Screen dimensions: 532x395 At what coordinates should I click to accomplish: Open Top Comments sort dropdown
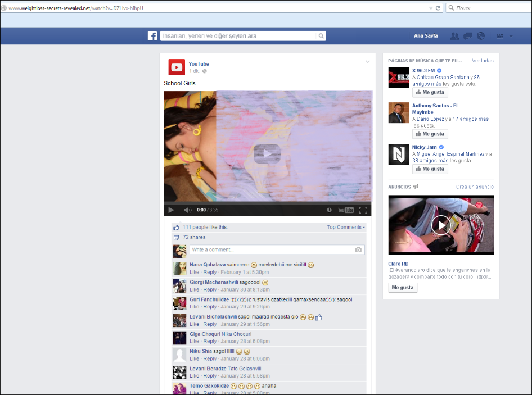(x=346, y=227)
